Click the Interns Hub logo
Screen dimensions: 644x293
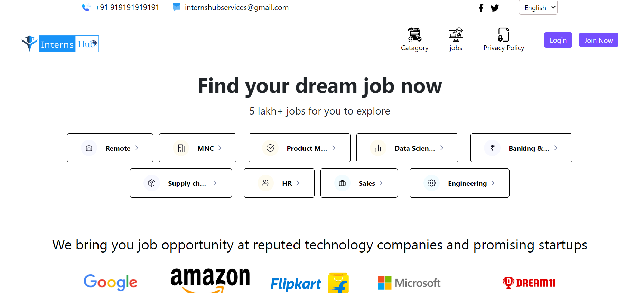(60, 44)
